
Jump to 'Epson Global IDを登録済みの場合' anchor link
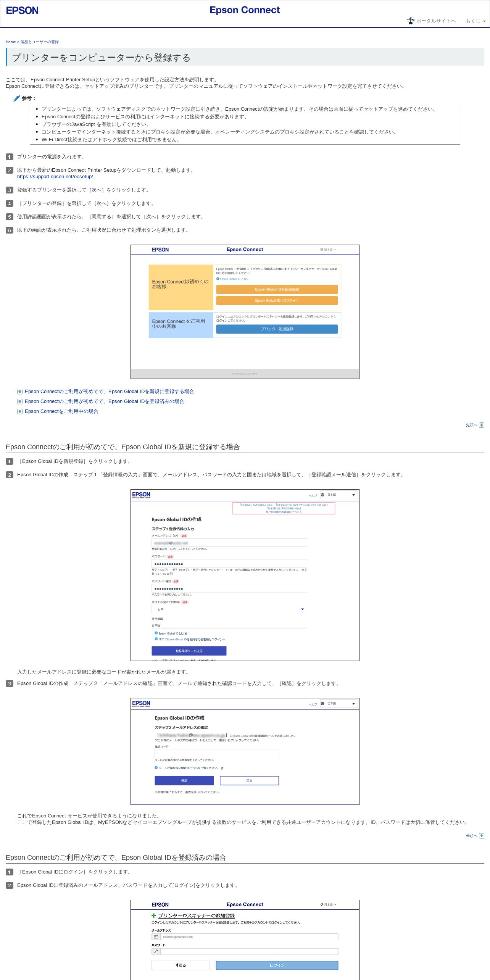click(104, 401)
